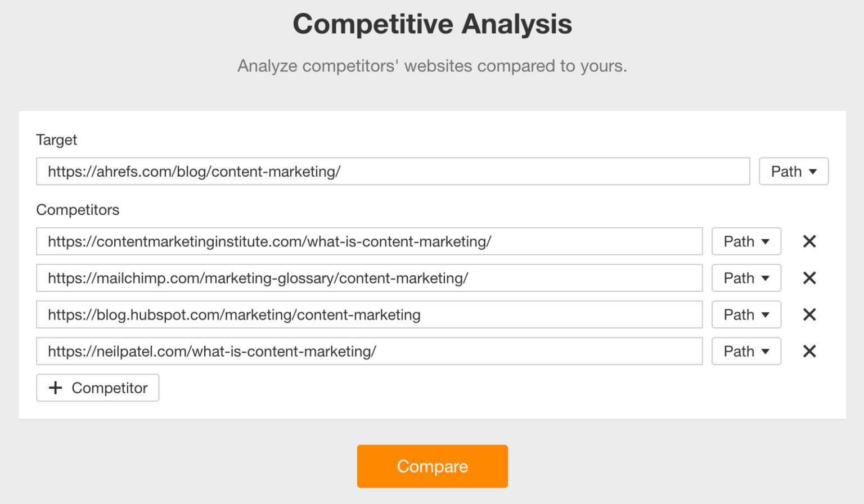The height and width of the screenshot is (504, 864).
Task: Click the contentmarketinginstitute.com URL field
Action: tap(369, 241)
